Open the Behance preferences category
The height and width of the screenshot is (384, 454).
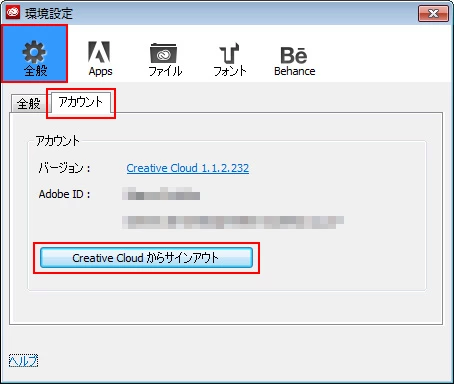click(x=294, y=61)
